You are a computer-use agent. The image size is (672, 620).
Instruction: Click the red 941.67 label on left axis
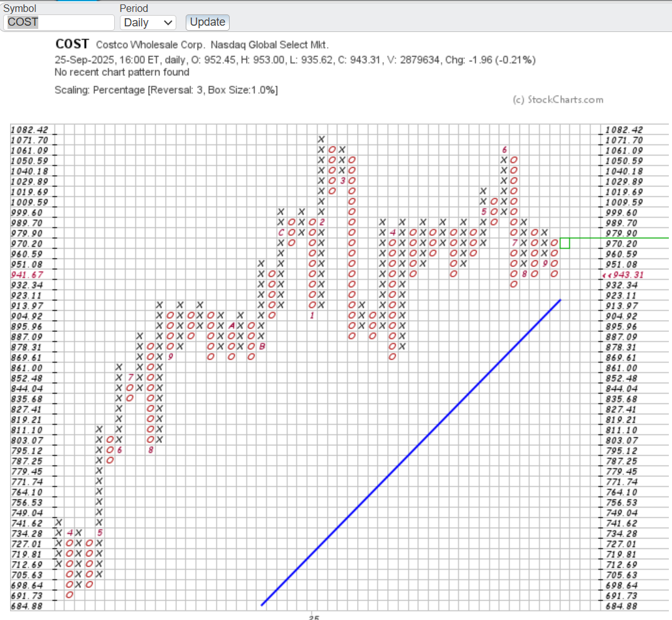27,275
